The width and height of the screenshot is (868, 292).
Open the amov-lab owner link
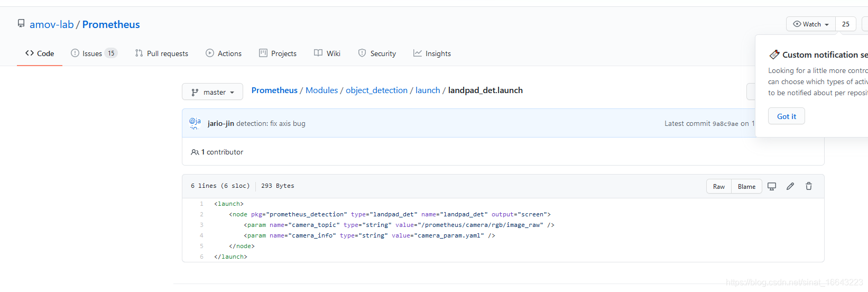(x=52, y=24)
